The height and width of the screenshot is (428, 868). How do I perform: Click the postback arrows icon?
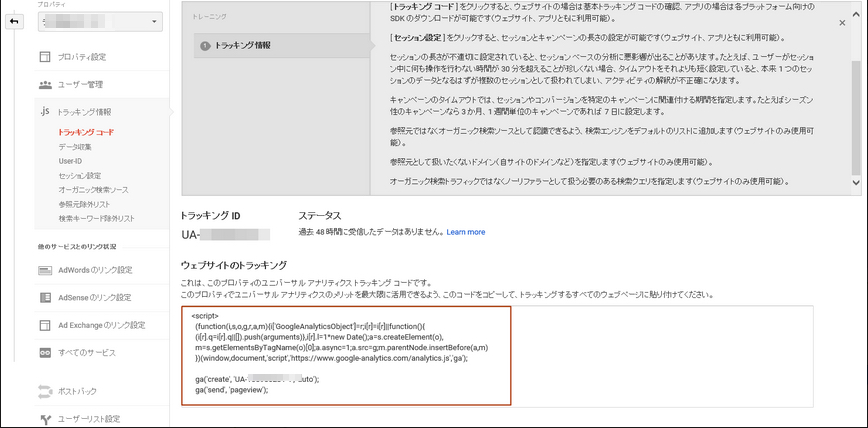[x=45, y=391]
